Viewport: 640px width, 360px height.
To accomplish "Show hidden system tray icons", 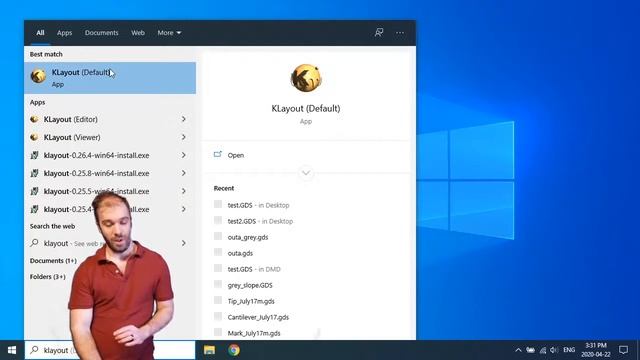I will click(x=518, y=350).
